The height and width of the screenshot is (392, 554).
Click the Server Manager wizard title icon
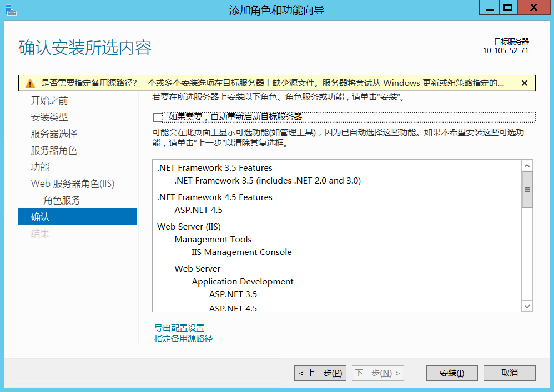tap(11, 10)
